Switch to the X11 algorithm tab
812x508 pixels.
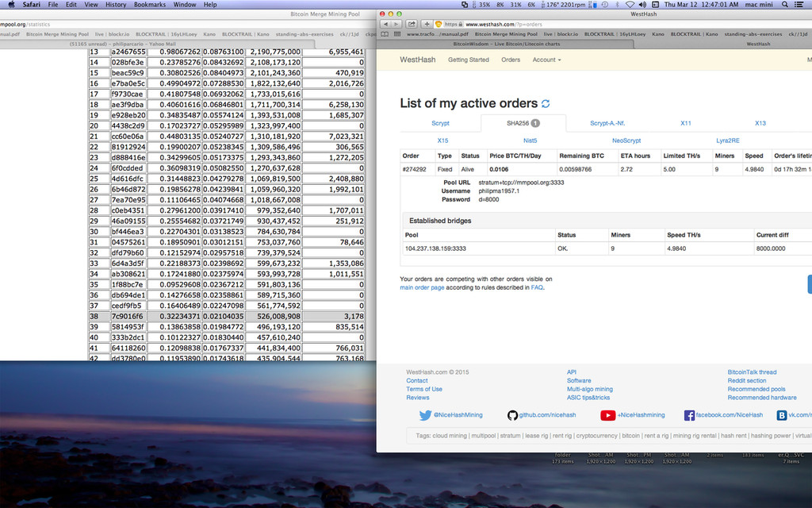[x=686, y=123]
